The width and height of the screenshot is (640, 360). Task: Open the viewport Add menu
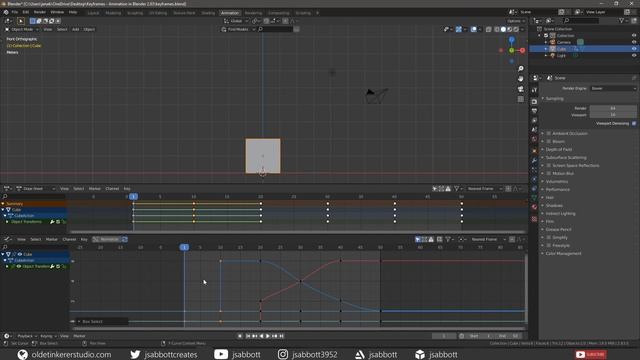pyautogui.click(x=76, y=29)
